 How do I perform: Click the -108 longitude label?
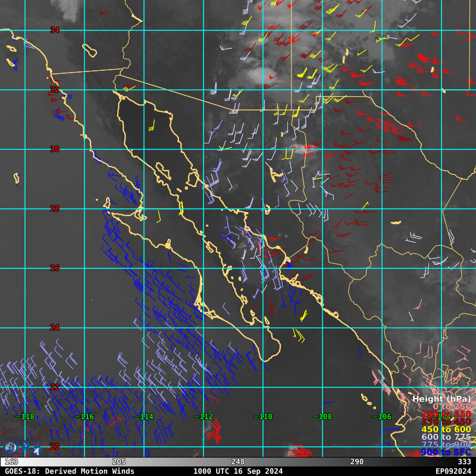[x=322, y=416]
